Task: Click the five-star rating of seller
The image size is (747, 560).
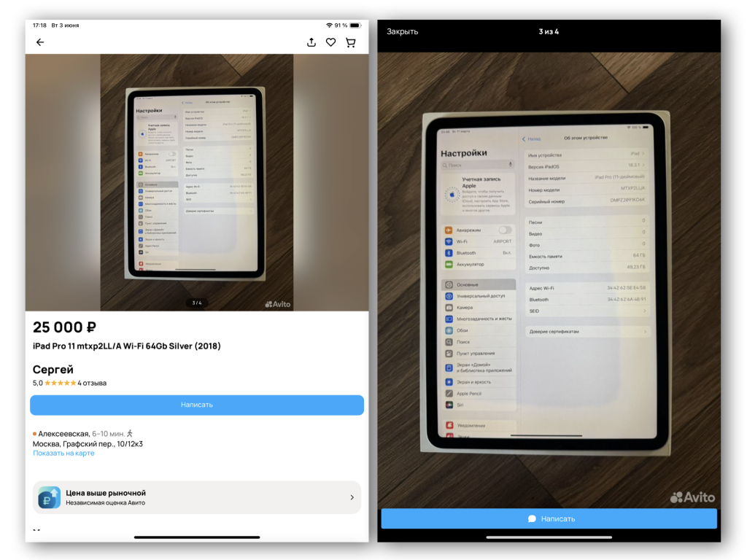Action: (60, 383)
